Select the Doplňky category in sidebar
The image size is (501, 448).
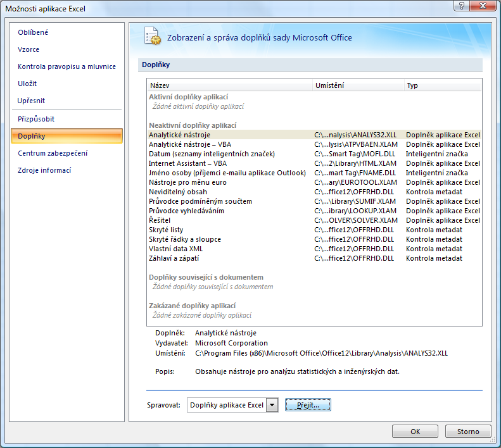(x=67, y=135)
